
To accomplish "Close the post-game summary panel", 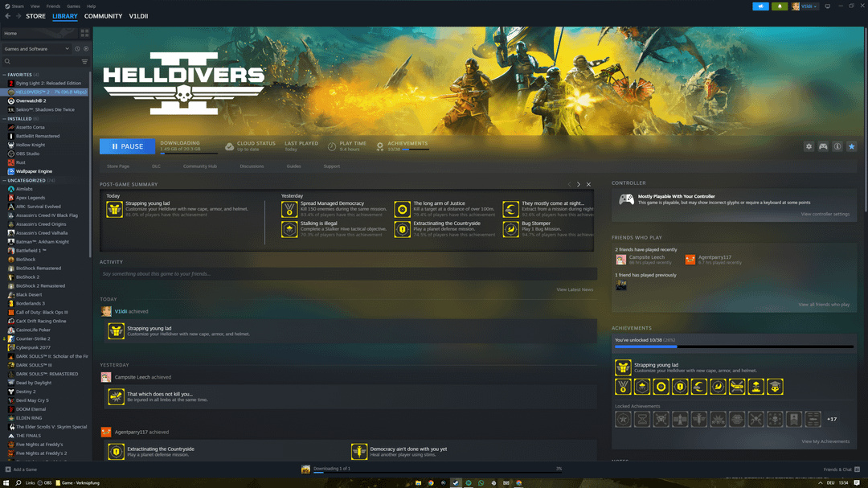I will (x=588, y=184).
